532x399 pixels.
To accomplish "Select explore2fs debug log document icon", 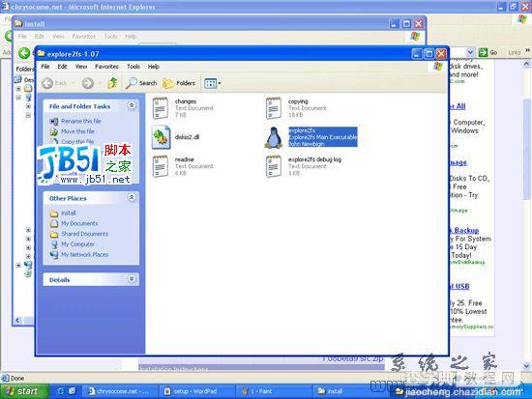I will click(274, 166).
